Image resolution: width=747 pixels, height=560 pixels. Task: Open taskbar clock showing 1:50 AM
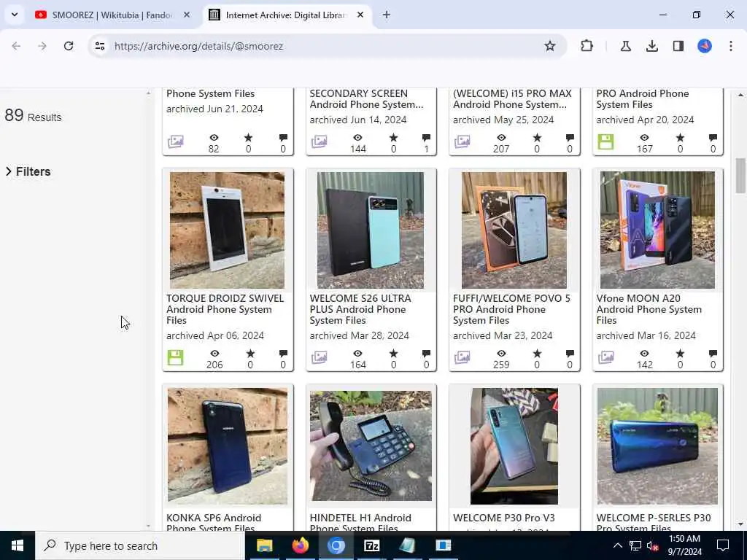point(684,545)
